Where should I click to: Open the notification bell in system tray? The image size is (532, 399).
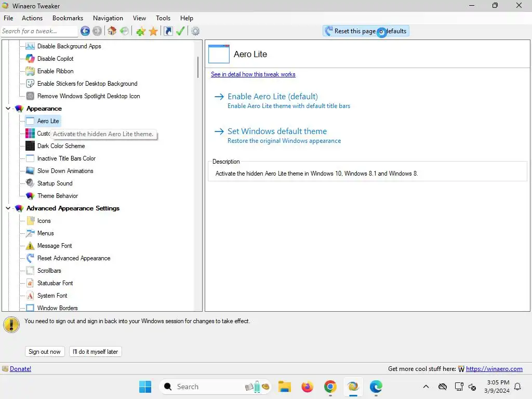pos(518,387)
